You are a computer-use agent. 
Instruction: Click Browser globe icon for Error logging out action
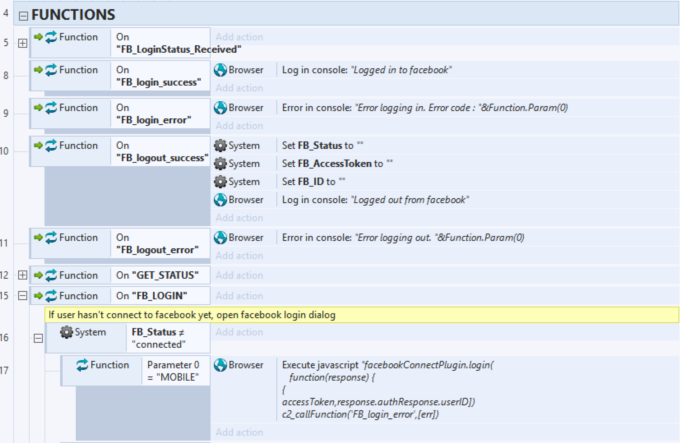coord(220,238)
